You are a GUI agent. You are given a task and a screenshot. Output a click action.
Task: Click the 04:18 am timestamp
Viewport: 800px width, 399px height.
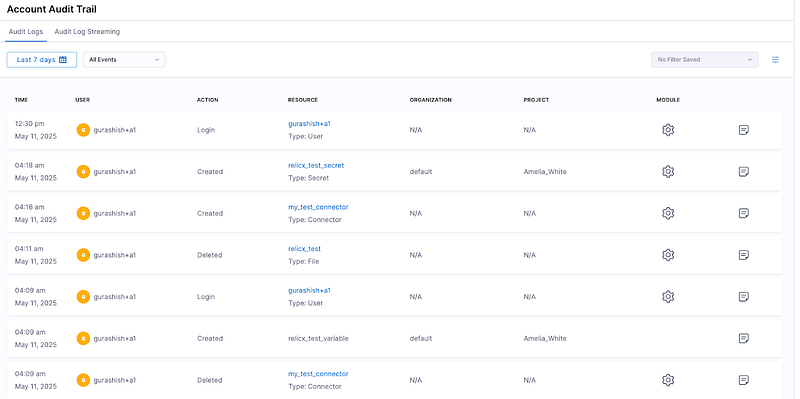pos(30,166)
